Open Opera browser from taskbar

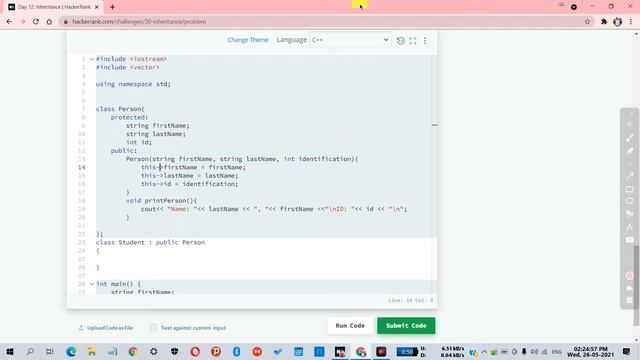pos(195,351)
